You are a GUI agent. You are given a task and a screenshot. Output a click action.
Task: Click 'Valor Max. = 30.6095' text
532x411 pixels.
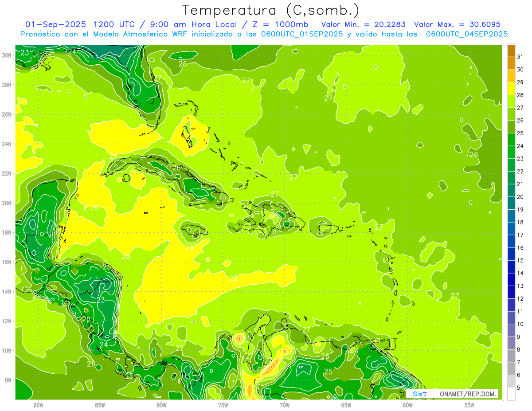pos(458,24)
